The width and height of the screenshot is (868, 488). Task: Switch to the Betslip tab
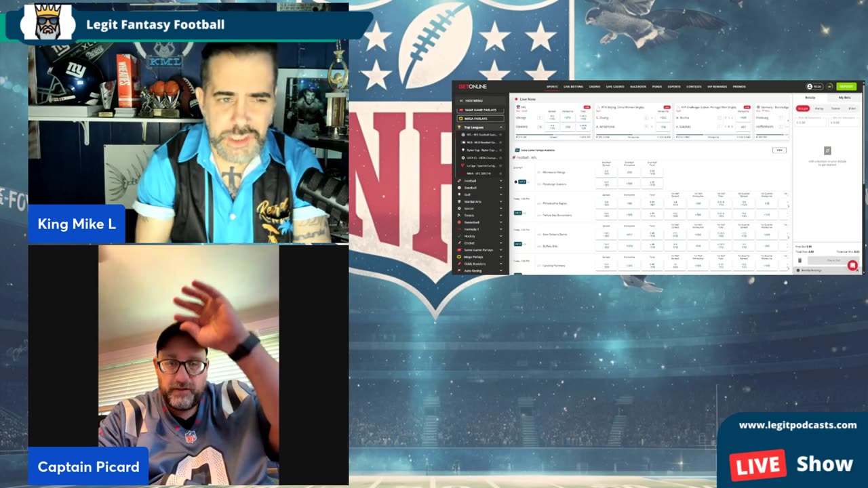(x=810, y=98)
